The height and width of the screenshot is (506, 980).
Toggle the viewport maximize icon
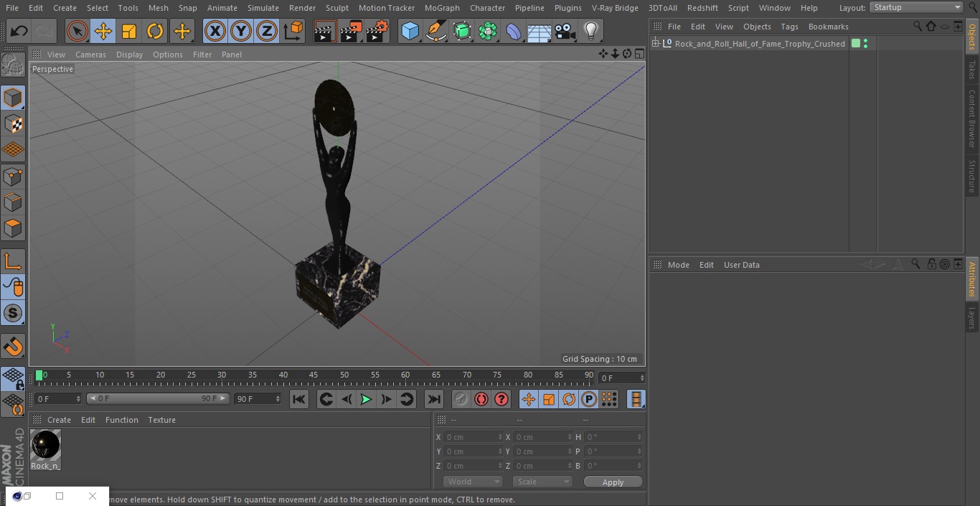pos(639,54)
